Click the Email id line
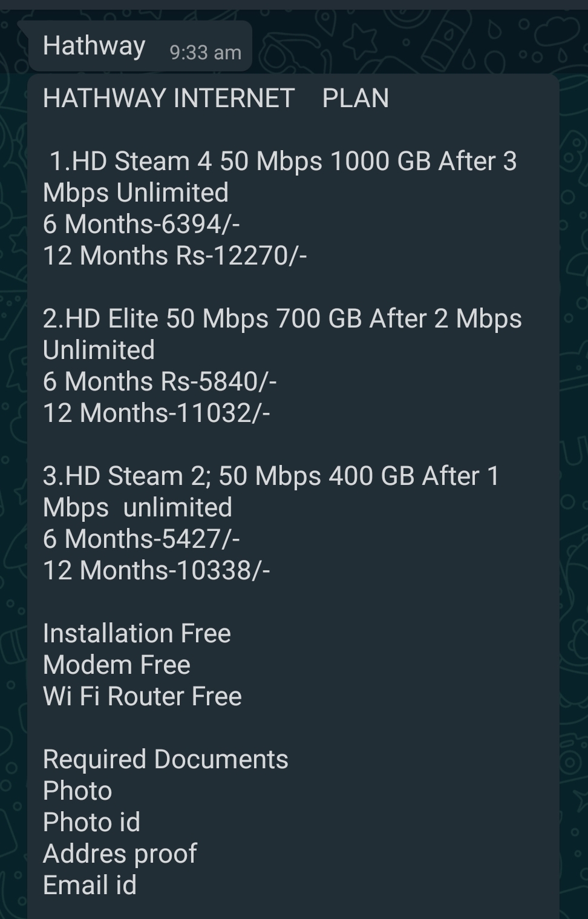The height and width of the screenshot is (919, 588). pos(90,886)
